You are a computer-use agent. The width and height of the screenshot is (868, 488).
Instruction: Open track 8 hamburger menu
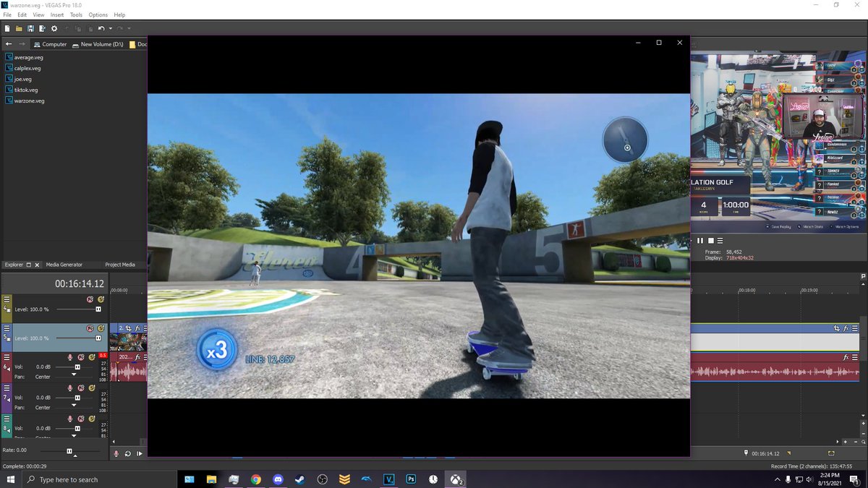[7, 419]
